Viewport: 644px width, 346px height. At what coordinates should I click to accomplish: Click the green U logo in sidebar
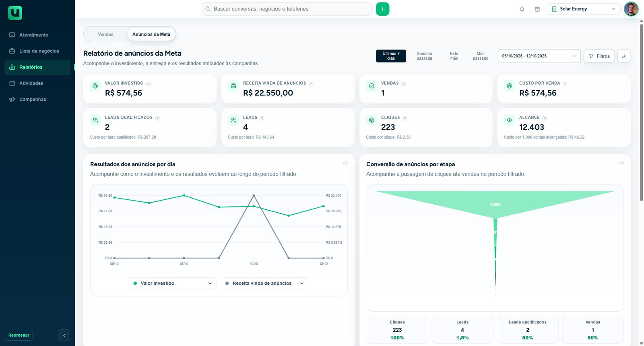click(x=15, y=13)
